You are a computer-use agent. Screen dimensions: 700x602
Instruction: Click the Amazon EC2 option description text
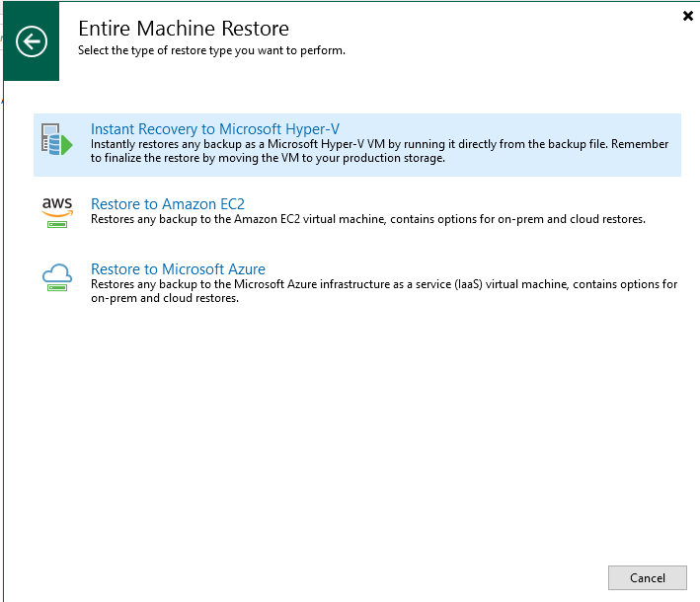pyautogui.click(x=367, y=219)
